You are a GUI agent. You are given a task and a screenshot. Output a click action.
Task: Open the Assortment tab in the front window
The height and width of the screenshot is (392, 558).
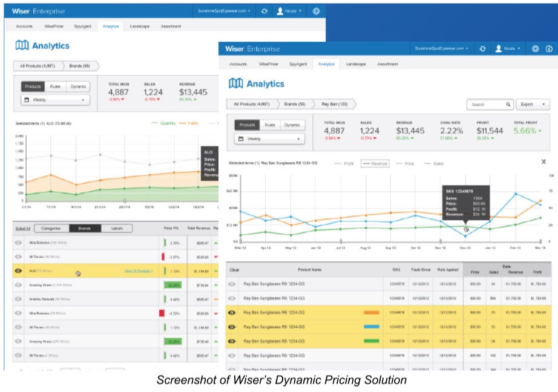pos(387,64)
